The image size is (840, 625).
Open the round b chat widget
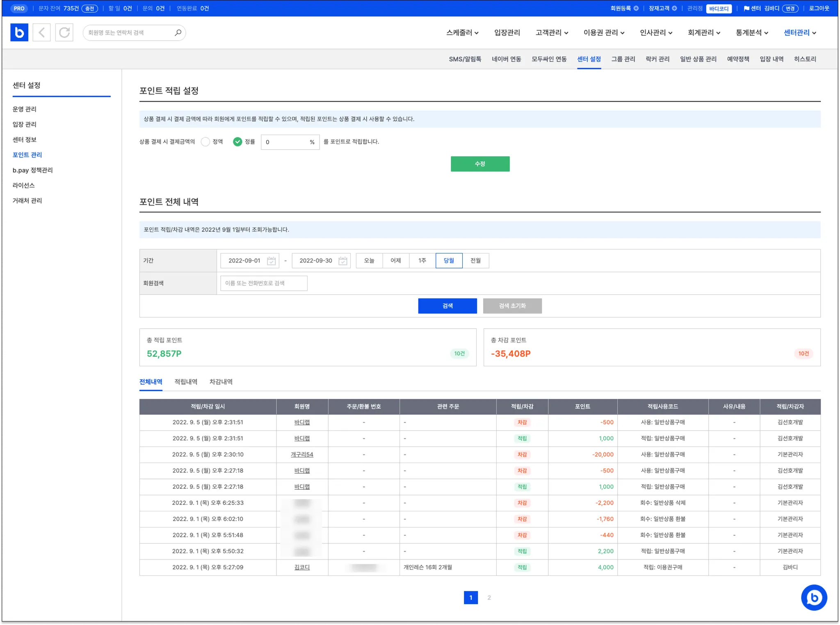(814, 598)
